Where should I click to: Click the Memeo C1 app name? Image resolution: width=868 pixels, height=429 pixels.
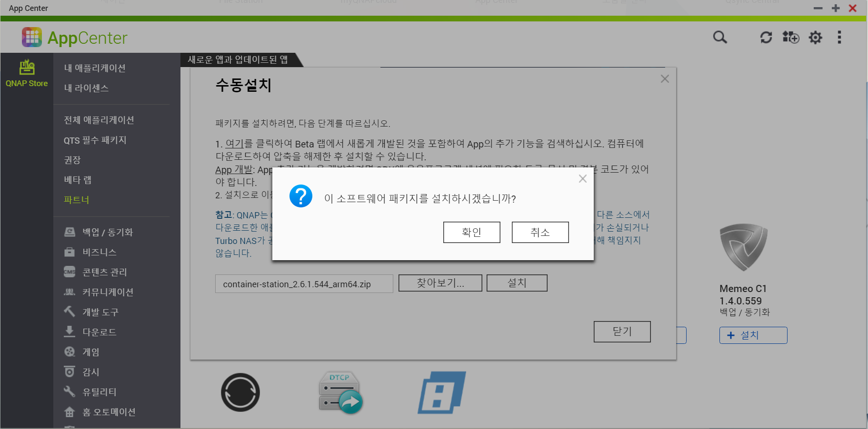tap(743, 289)
